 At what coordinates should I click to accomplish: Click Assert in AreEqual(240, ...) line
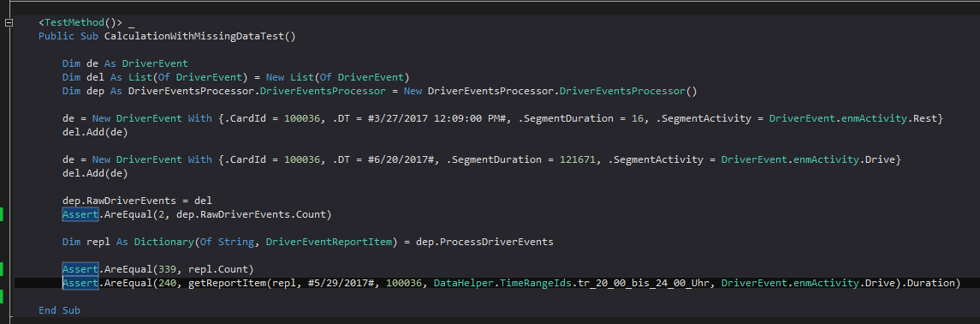click(x=80, y=284)
